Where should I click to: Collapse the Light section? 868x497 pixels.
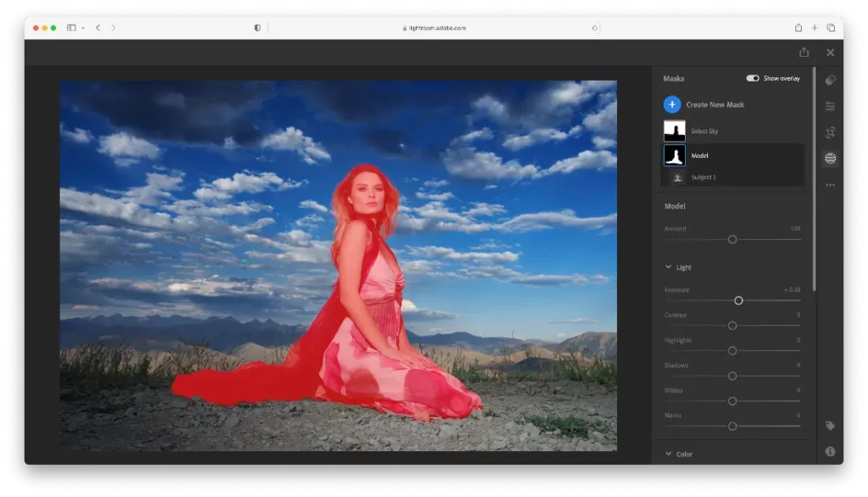[x=668, y=267]
